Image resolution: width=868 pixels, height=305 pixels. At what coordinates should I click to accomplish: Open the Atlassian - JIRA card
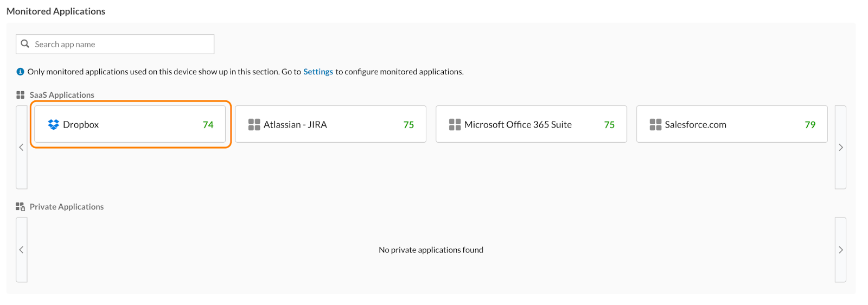330,124
